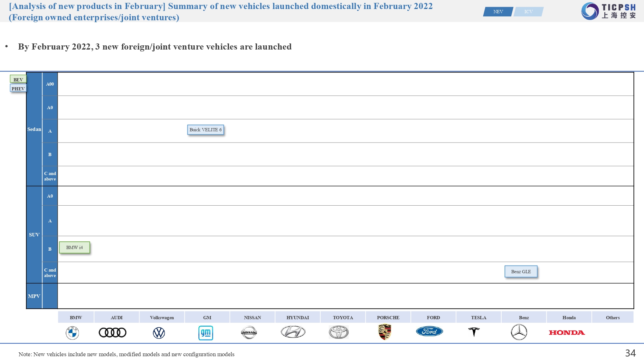Select the Benz GLE box
The image size is (644, 362).
pos(521,272)
